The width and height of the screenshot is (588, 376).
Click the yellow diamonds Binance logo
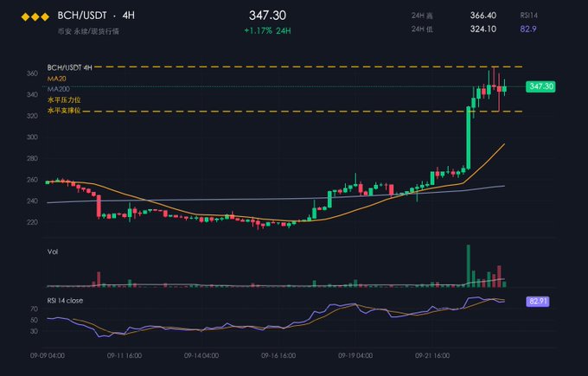[35, 16]
